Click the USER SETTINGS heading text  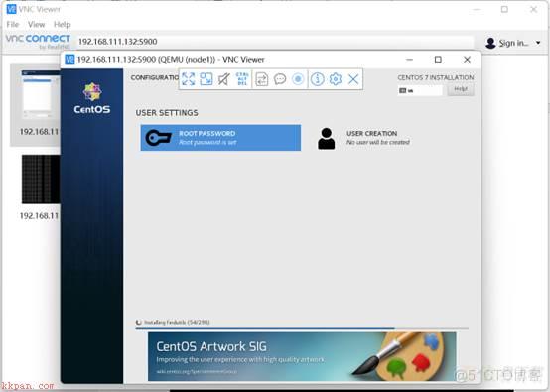coord(167,113)
